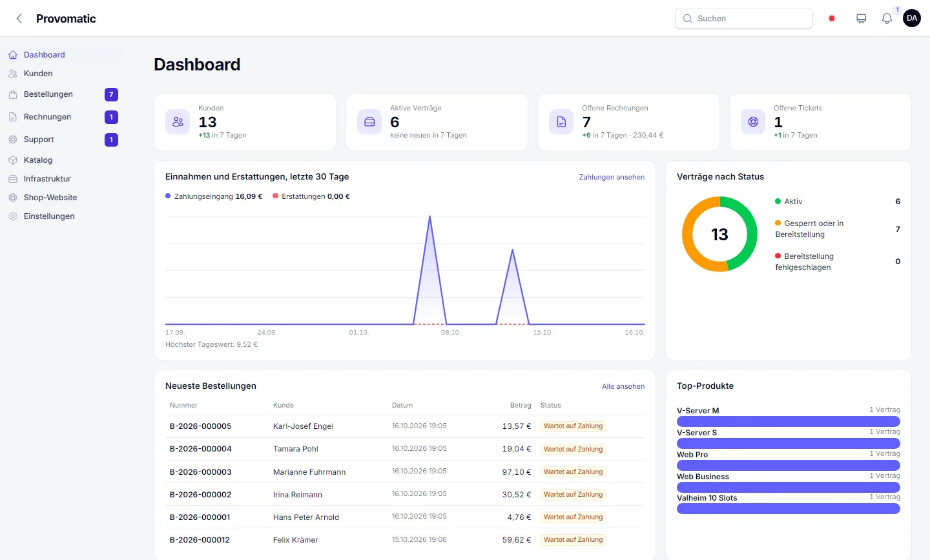
Task: Click the Katalog box icon in sidebar
Action: coord(13,160)
